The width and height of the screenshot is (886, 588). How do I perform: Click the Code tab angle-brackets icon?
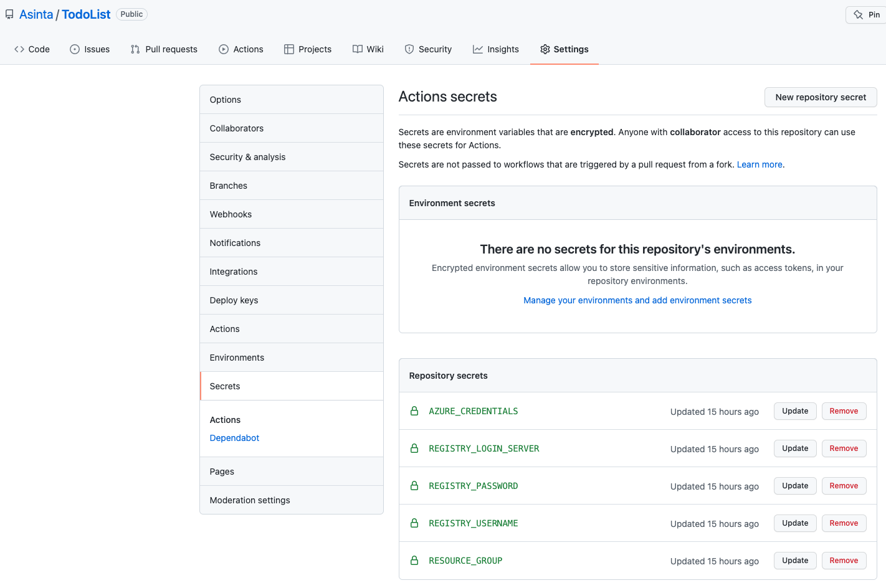pos(19,49)
